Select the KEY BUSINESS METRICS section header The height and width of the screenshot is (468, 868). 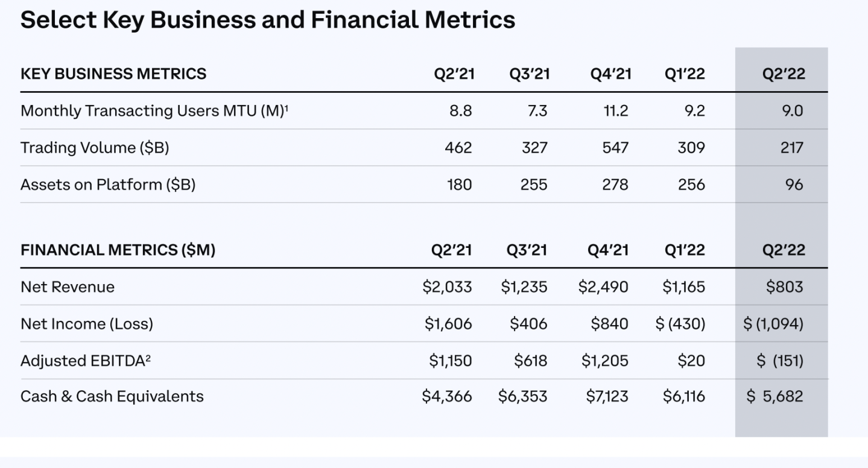[x=113, y=74]
